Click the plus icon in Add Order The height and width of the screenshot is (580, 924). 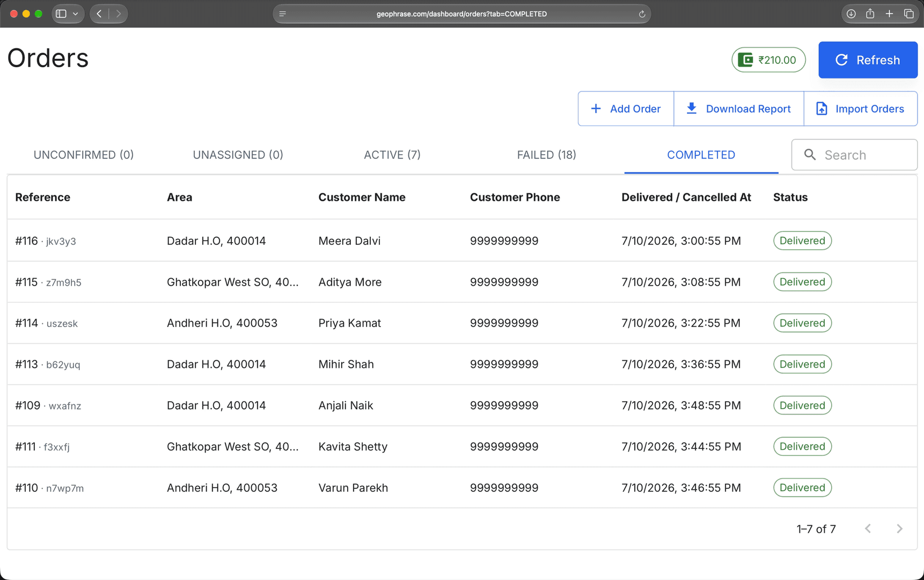(596, 108)
